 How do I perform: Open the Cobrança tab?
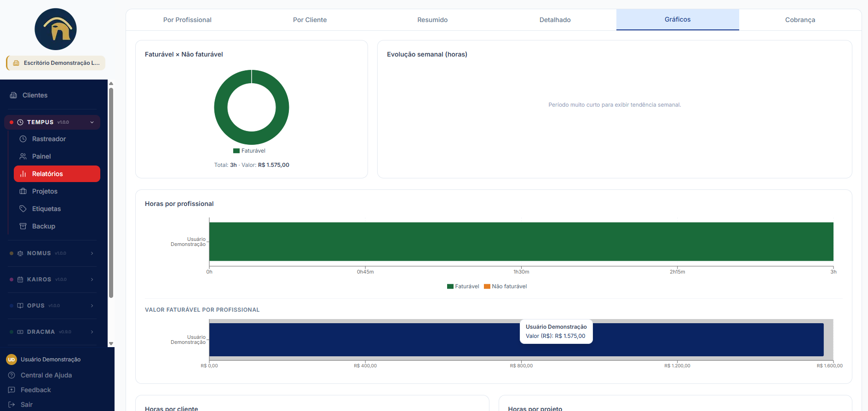(x=800, y=20)
